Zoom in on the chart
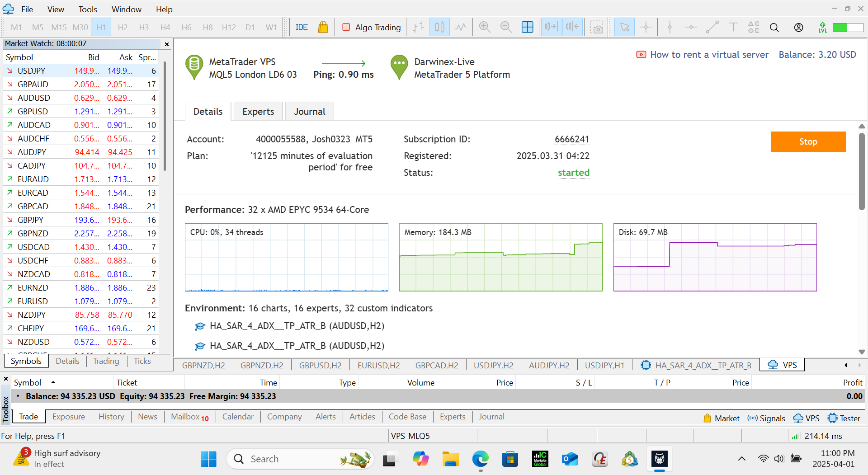Viewport: 868px width, 475px height. pos(485,27)
